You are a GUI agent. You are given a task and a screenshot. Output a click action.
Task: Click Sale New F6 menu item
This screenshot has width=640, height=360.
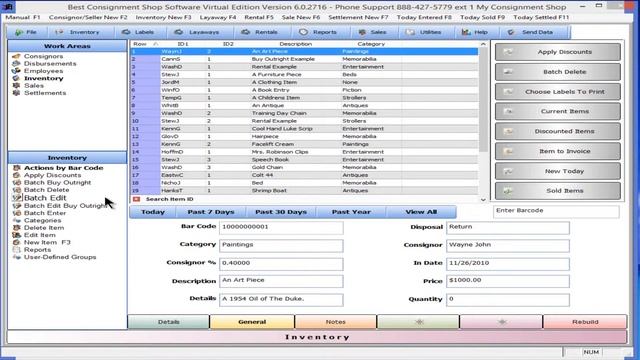[x=301, y=18]
